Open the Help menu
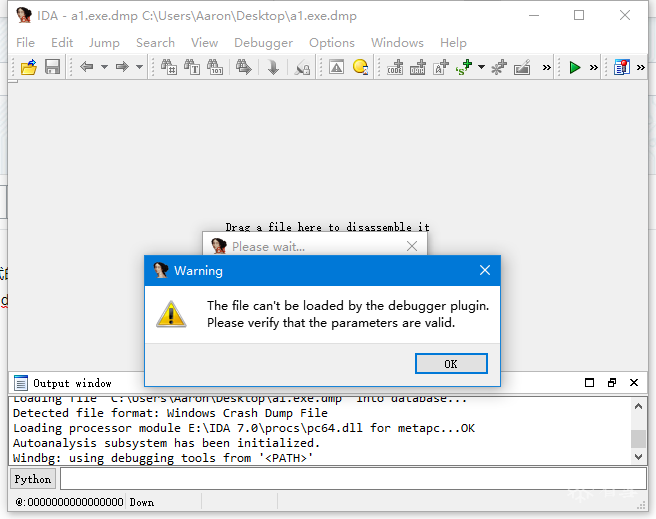 pyautogui.click(x=453, y=43)
